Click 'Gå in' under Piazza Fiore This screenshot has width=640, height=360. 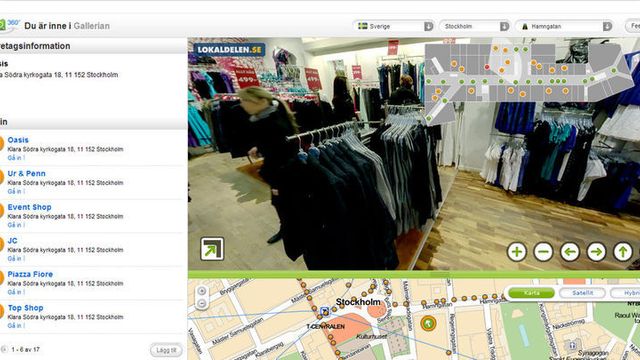pos(16,292)
